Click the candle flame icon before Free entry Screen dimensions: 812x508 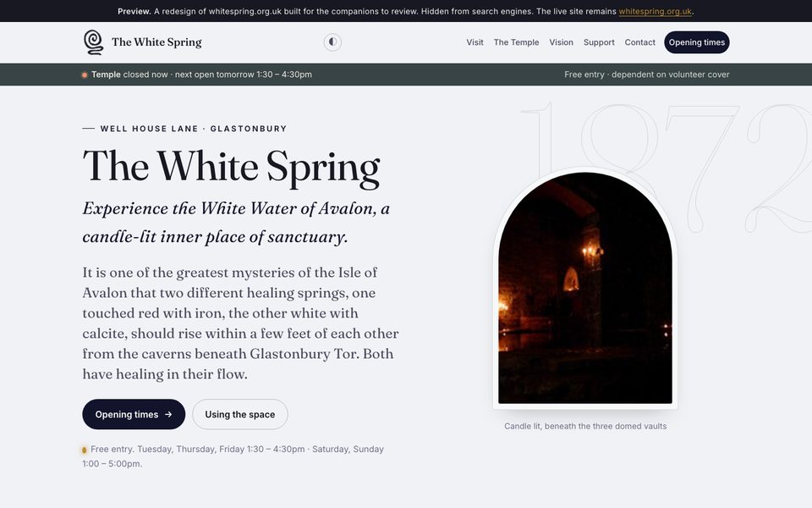point(85,450)
